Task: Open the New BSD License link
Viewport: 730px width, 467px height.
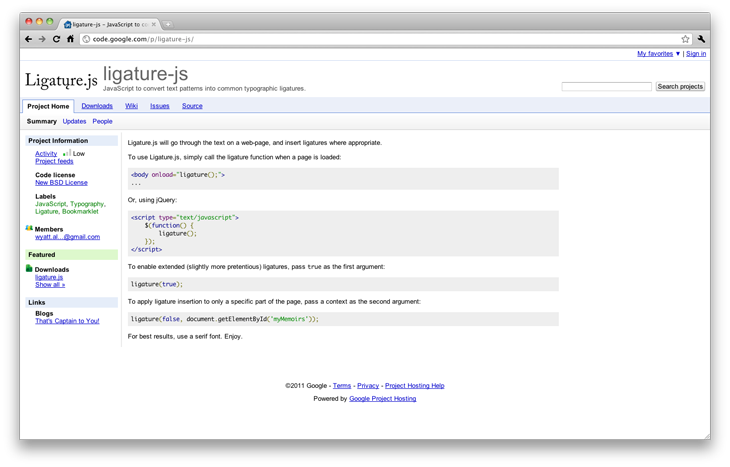Action: point(61,183)
